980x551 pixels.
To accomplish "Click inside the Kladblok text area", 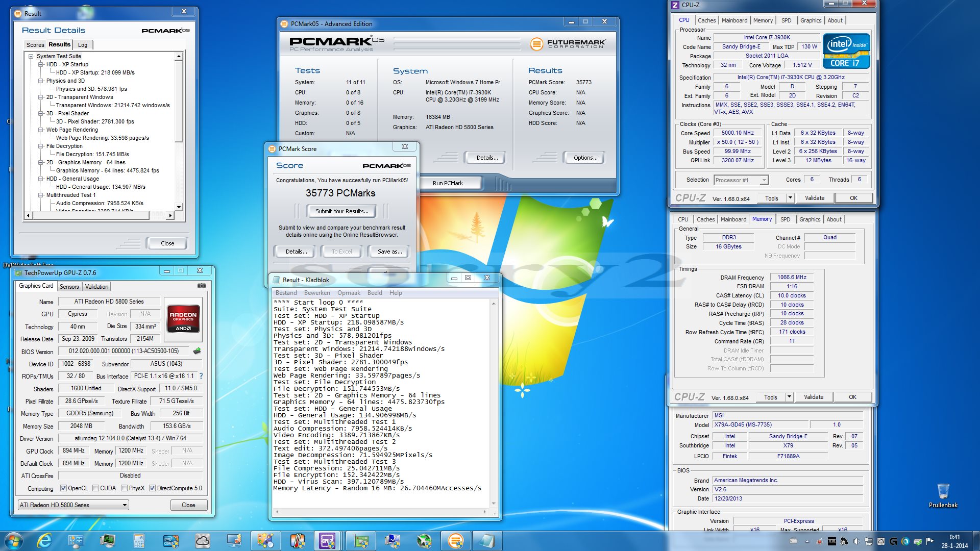I will [x=381, y=403].
